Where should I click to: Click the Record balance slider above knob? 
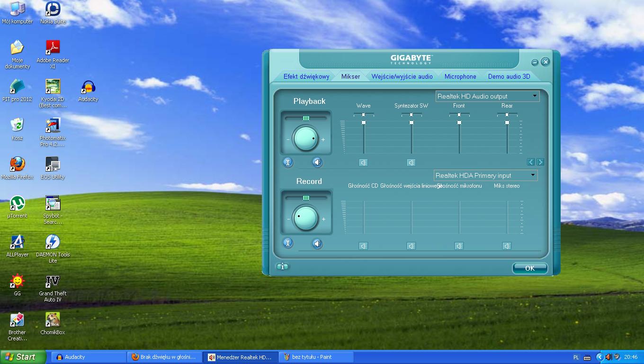pos(306,198)
